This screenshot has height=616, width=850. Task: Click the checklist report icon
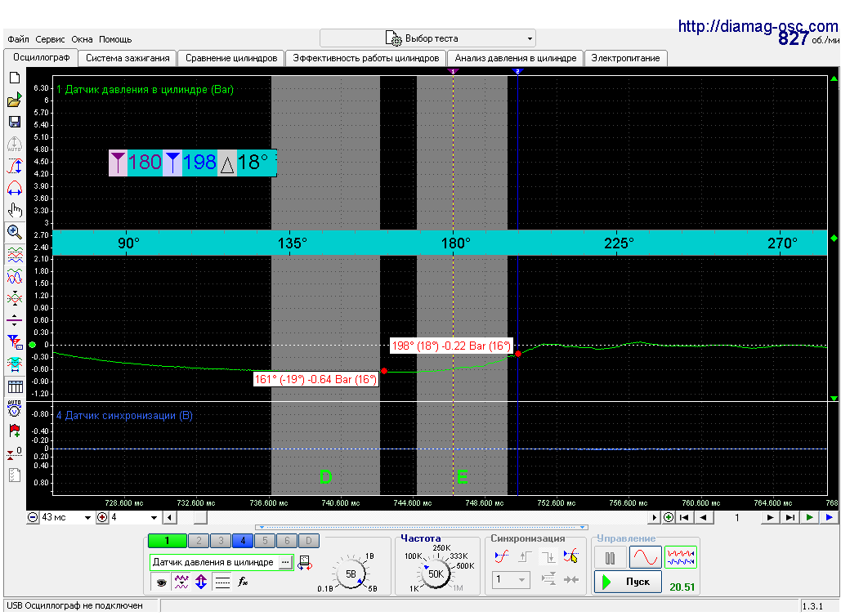tap(15, 475)
